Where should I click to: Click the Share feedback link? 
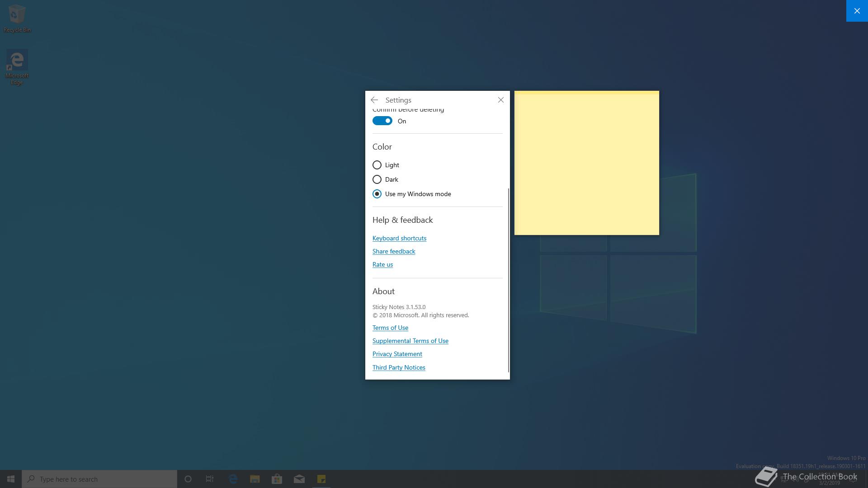394,251
